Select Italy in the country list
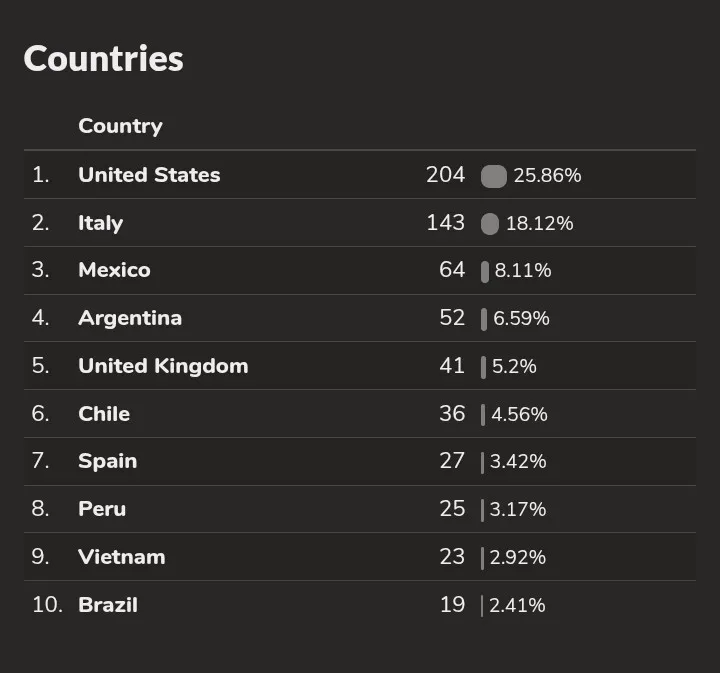Image resolution: width=720 pixels, height=673 pixels. (x=100, y=223)
